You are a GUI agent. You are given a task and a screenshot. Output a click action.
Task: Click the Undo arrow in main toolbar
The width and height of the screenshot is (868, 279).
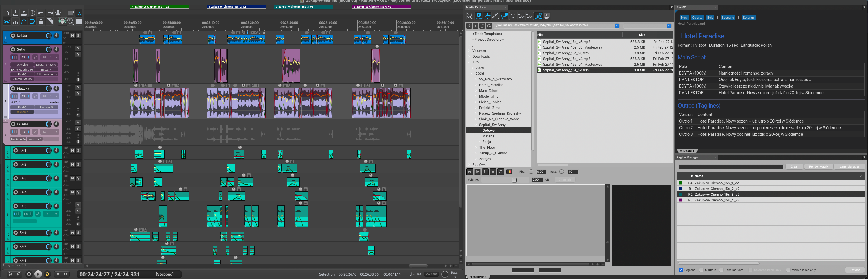pos(41,13)
